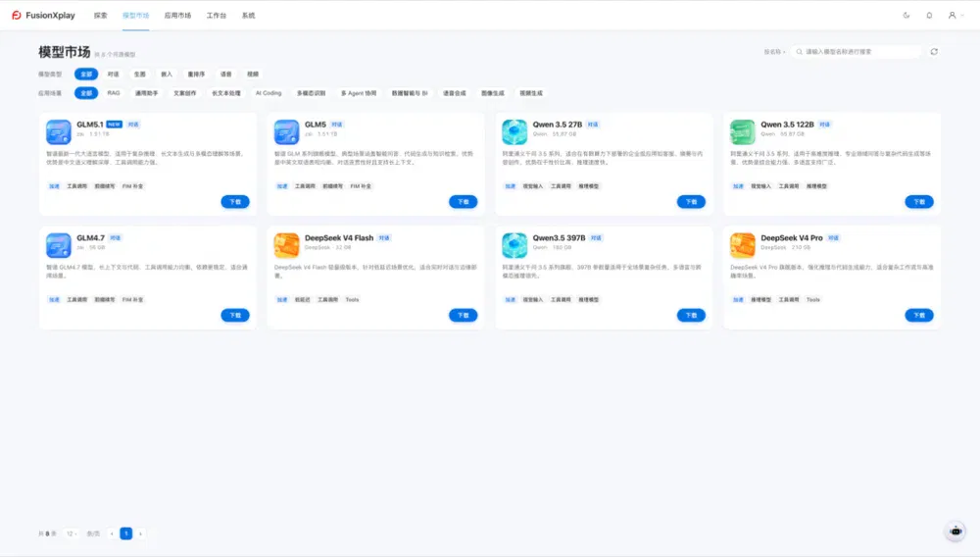Click the FusionXplay logo icon
This screenshot has height=557, width=980.
(17, 15)
